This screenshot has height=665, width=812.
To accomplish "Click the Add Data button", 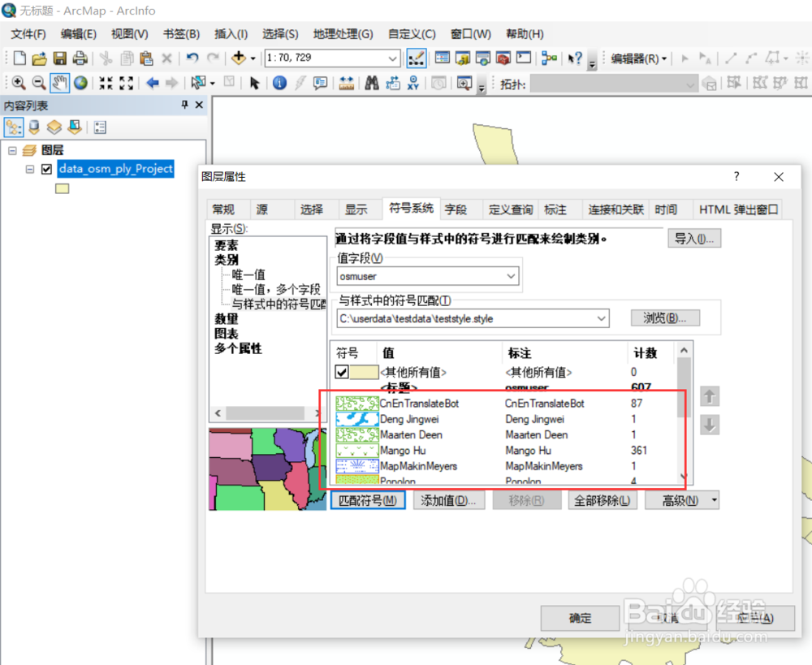I will click(236, 58).
